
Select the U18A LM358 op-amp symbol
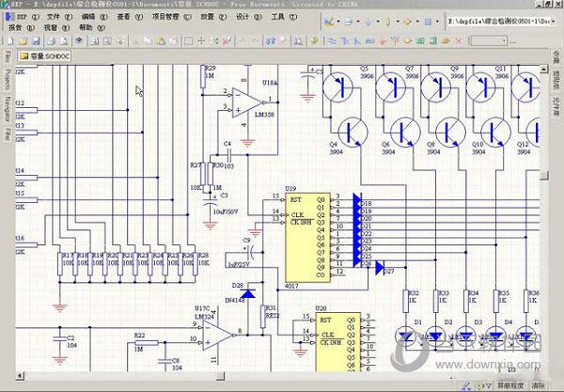tap(248, 102)
